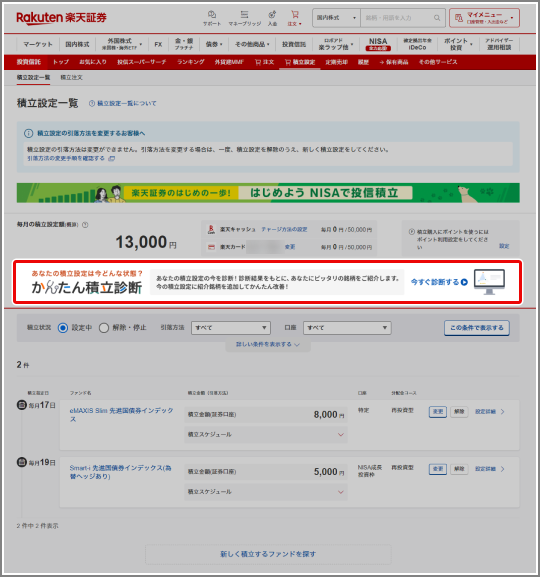Open the 債券 menu
The image size is (540, 577).
(x=214, y=44)
